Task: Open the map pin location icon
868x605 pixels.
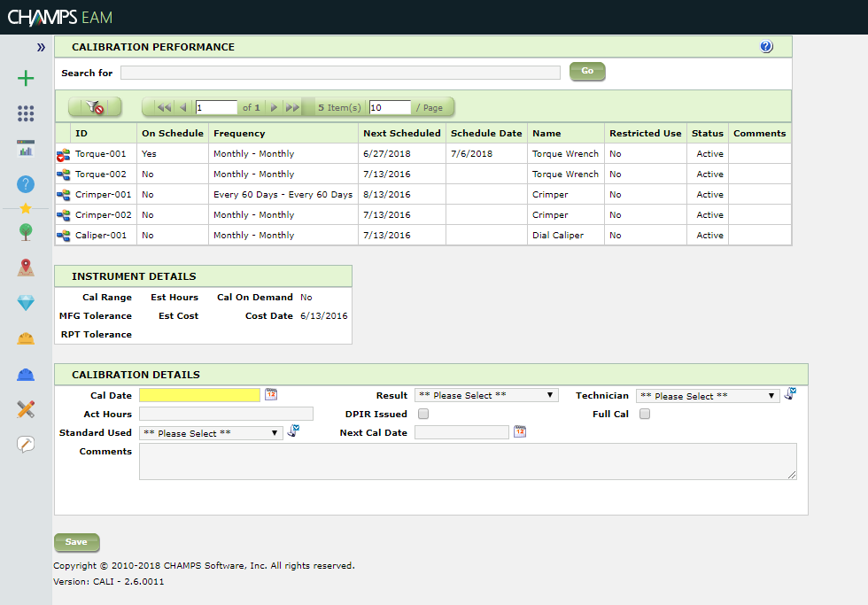Action: pyautogui.click(x=26, y=268)
